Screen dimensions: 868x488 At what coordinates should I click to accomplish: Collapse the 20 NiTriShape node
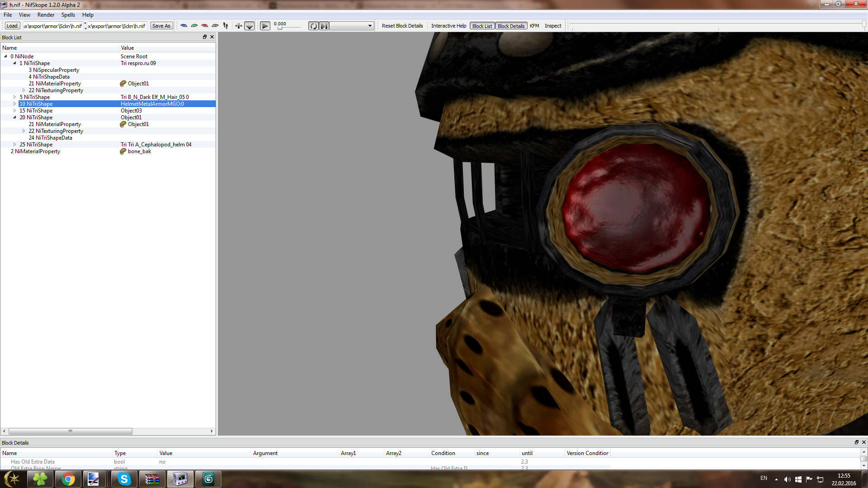pyautogui.click(x=14, y=117)
